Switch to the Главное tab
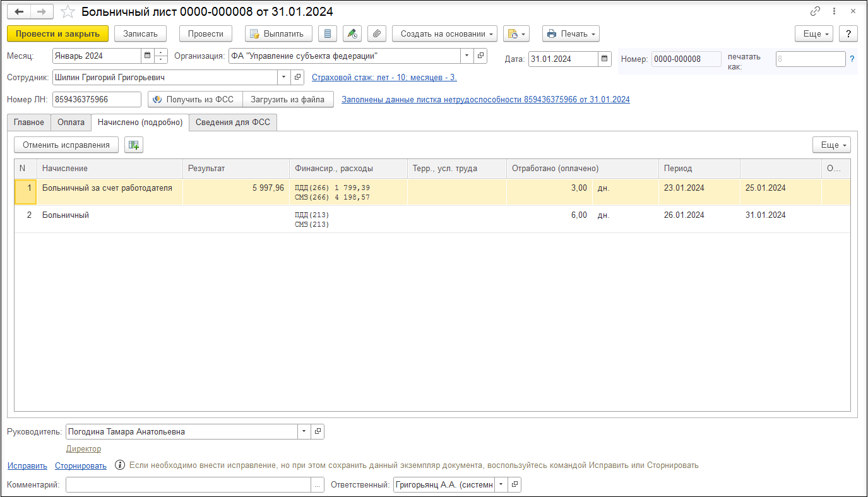This screenshot has width=868, height=497. pyautogui.click(x=29, y=122)
